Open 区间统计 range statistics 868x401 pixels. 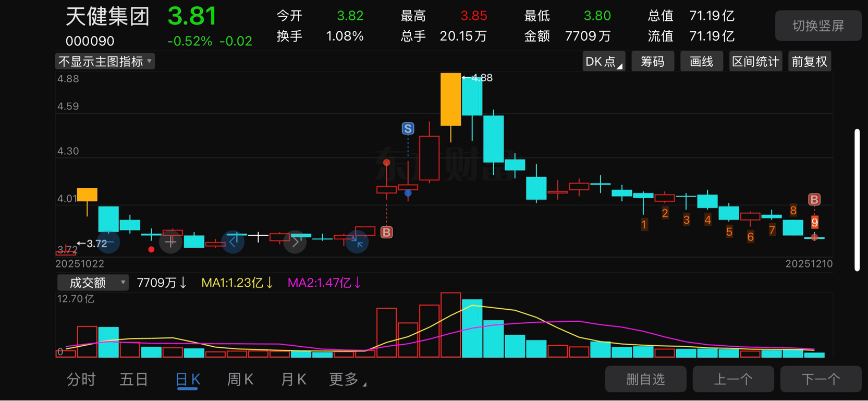[755, 62]
